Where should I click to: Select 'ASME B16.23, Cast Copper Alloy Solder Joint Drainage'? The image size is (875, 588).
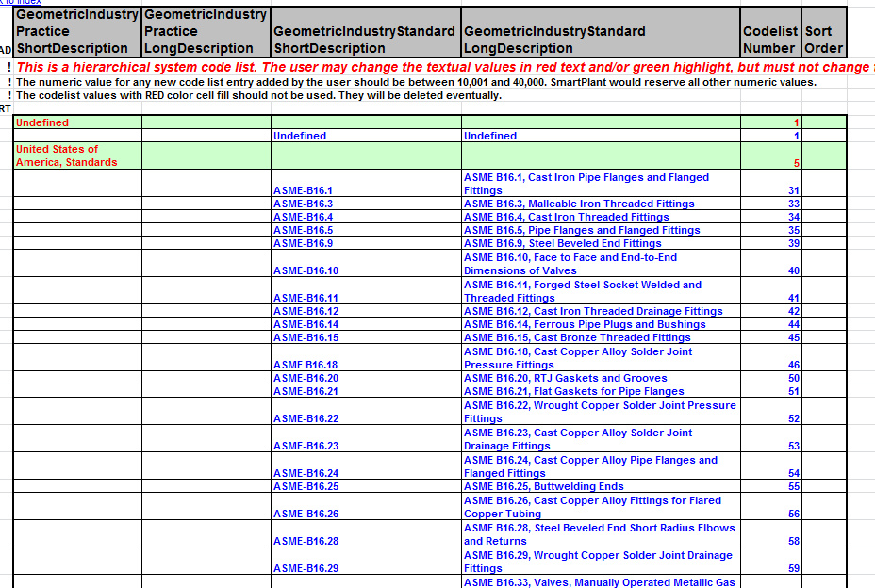[601, 438]
